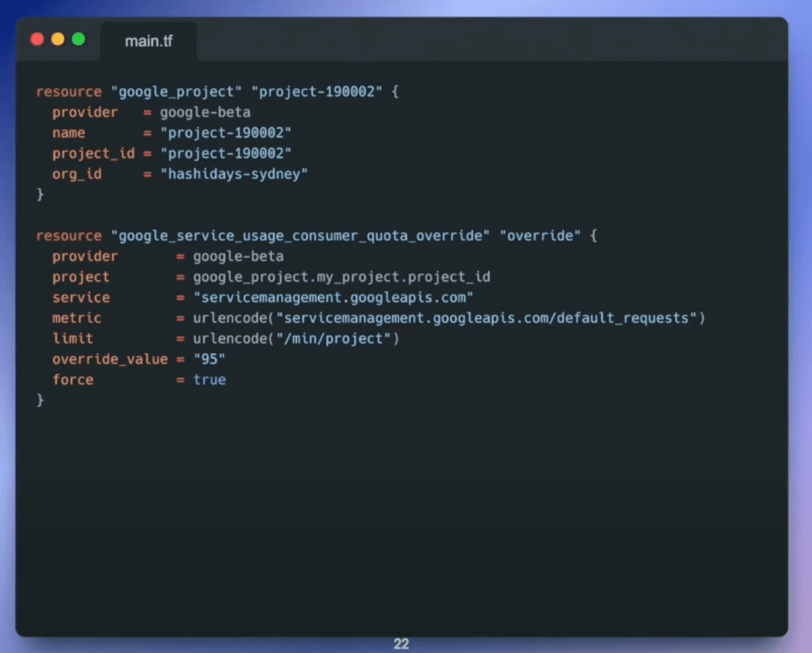Click the project_id attribute in the first resource block
812x653 pixels.
point(93,153)
